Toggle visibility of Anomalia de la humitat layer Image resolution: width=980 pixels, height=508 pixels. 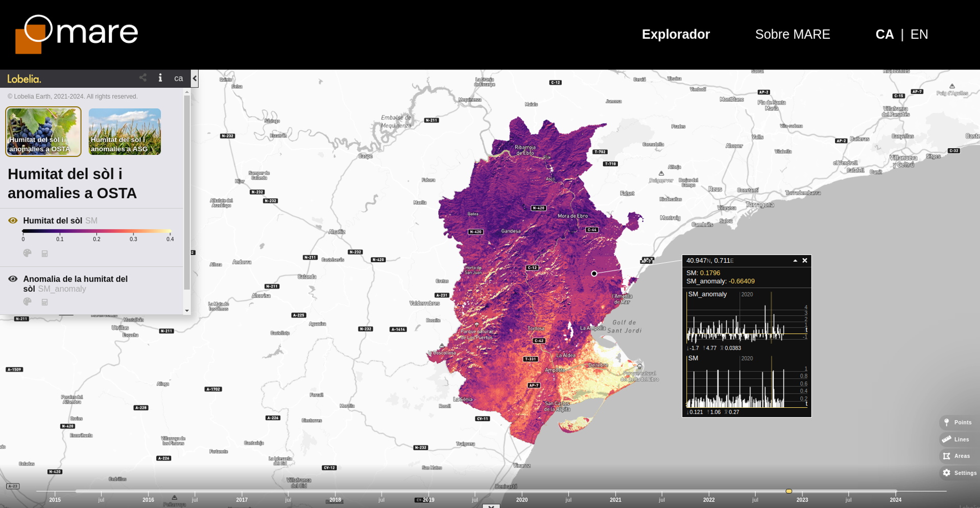13,279
